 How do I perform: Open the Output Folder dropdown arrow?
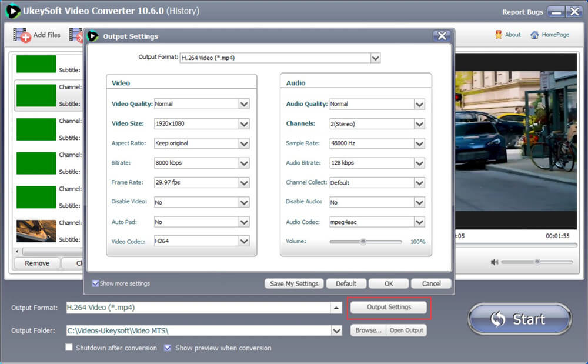click(336, 330)
